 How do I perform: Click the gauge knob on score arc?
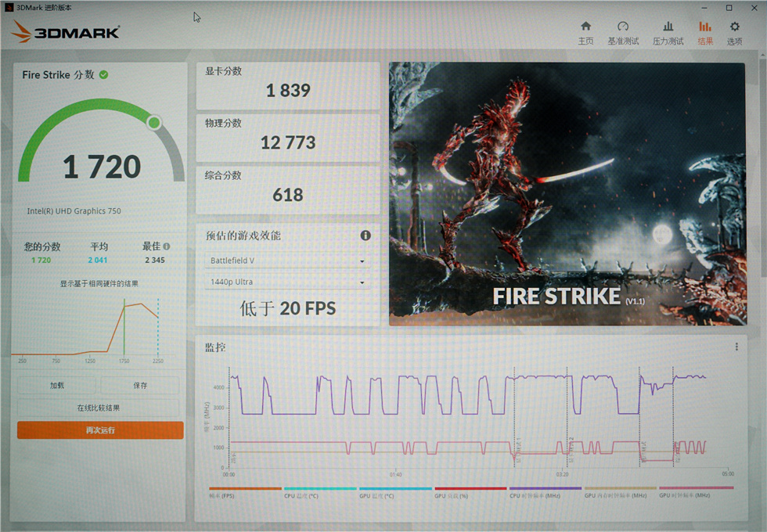click(x=154, y=122)
